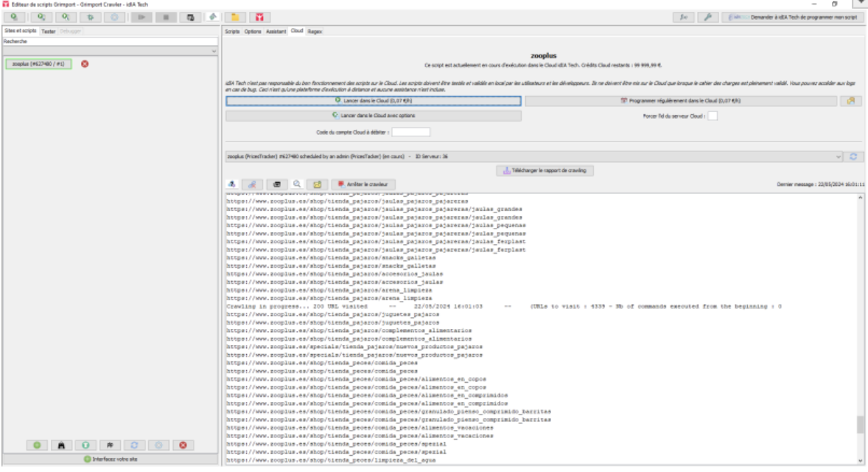Click the gray stop square in toolbar

[x=166, y=17]
